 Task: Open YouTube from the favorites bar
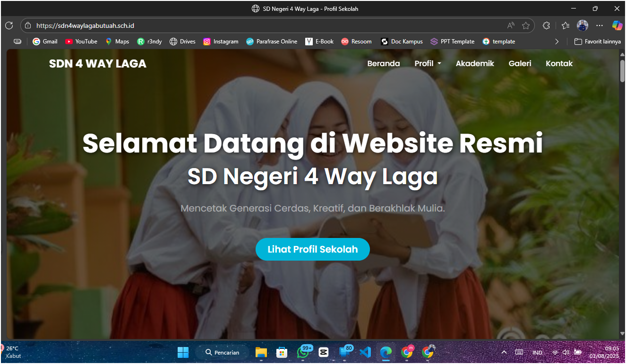pyautogui.click(x=81, y=41)
